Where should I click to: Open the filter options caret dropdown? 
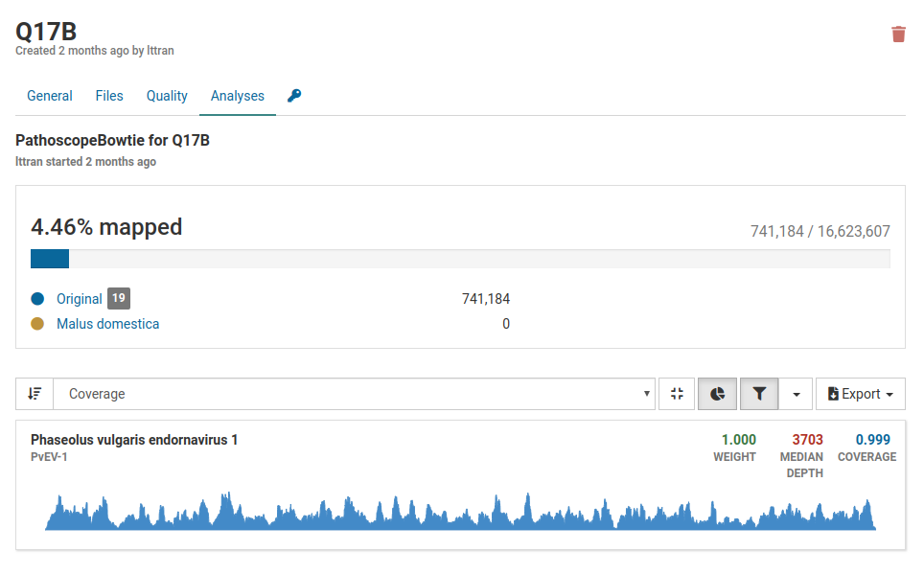pyautogui.click(x=797, y=394)
